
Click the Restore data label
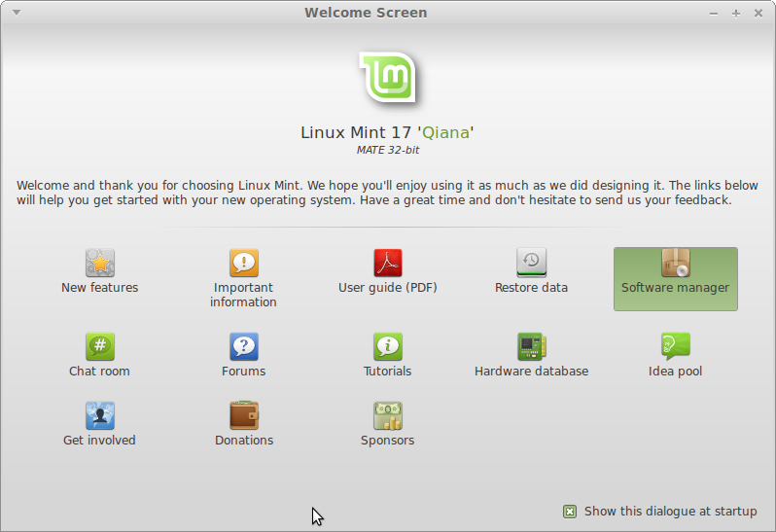(x=532, y=288)
